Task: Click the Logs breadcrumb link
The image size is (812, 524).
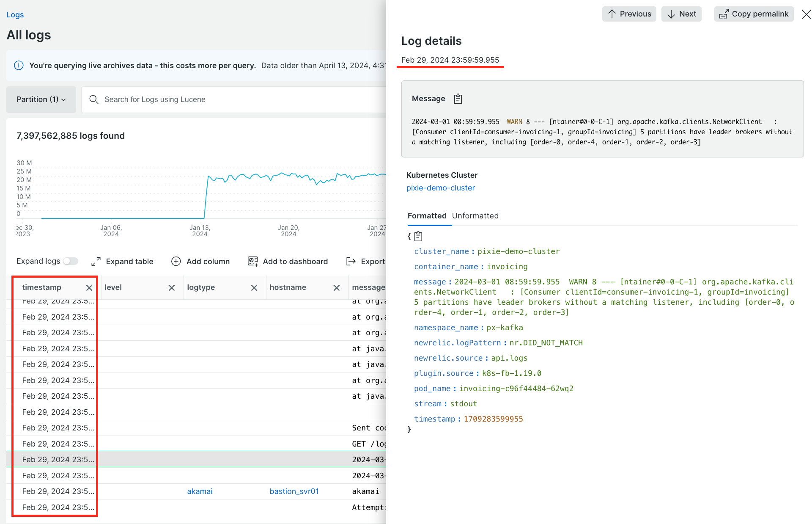Action: click(x=15, y=15)
